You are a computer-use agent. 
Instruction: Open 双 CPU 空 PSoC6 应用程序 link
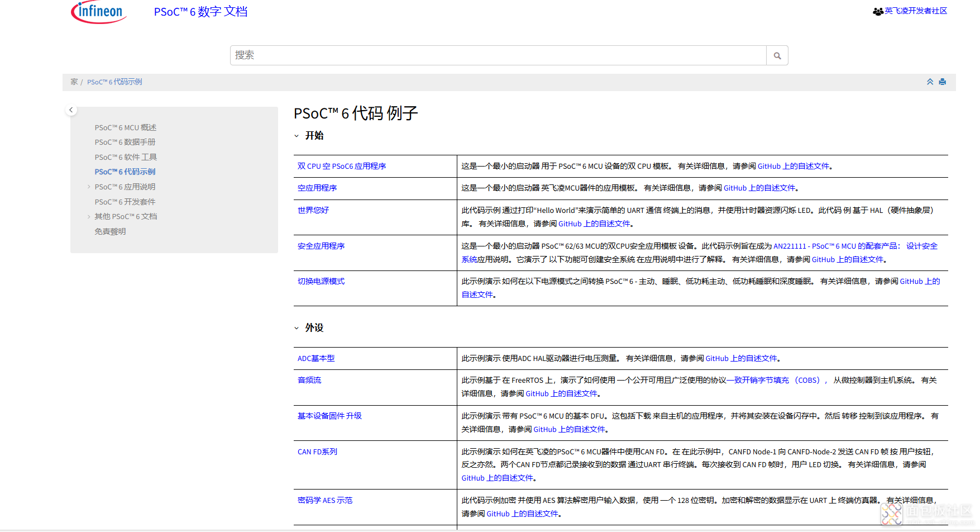pyautogui.click(x=342, y=166)
